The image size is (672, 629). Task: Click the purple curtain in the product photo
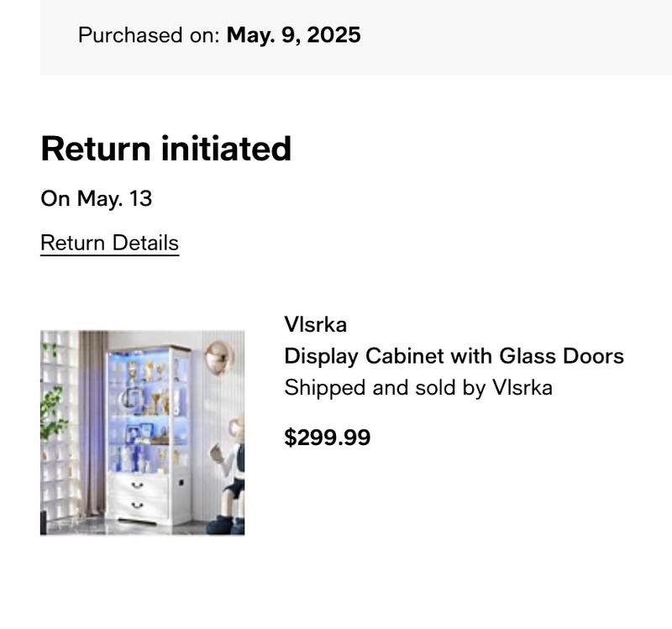coord(92,422)
